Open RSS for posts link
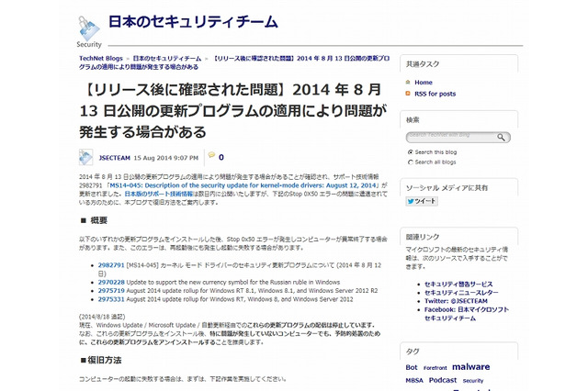 [435, 94]
